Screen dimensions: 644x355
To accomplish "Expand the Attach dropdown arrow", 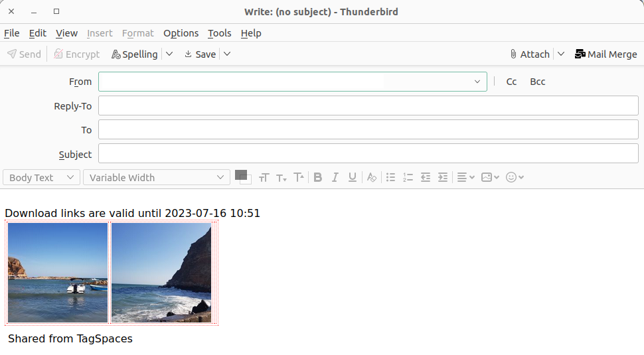I will [x=561, y=54].
